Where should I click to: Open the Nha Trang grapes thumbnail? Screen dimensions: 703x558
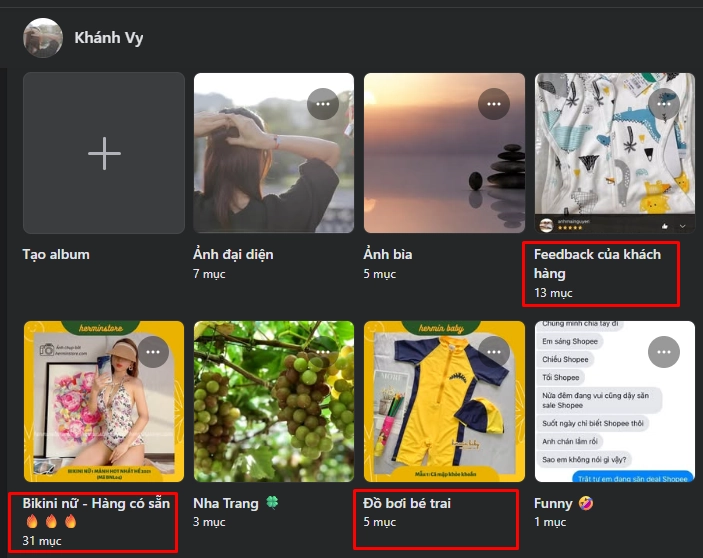coord(273,401)
